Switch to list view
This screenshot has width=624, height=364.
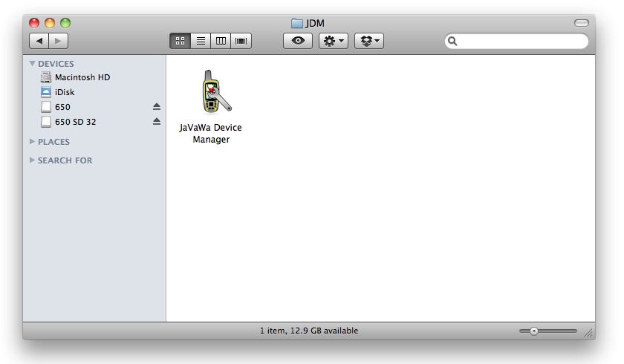tap(201, 41)
